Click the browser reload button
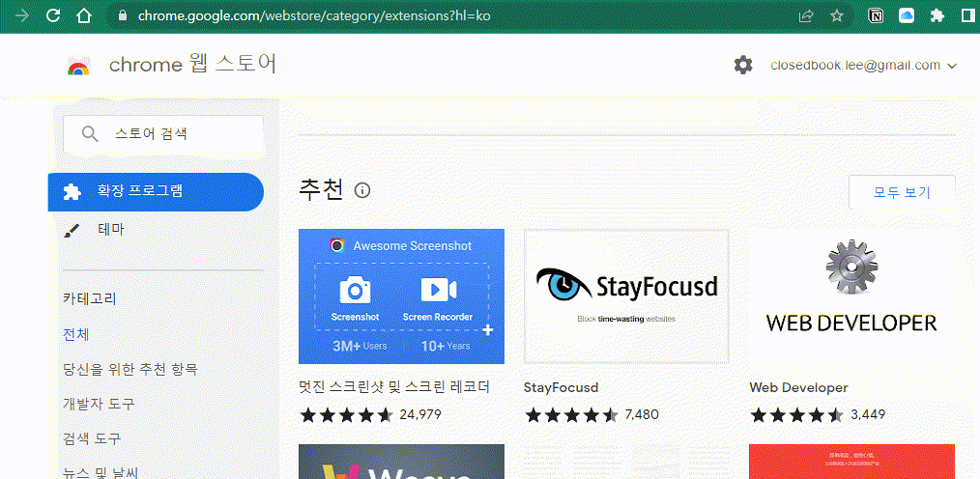This screenshot has height=479, width=980. point(54,15)
